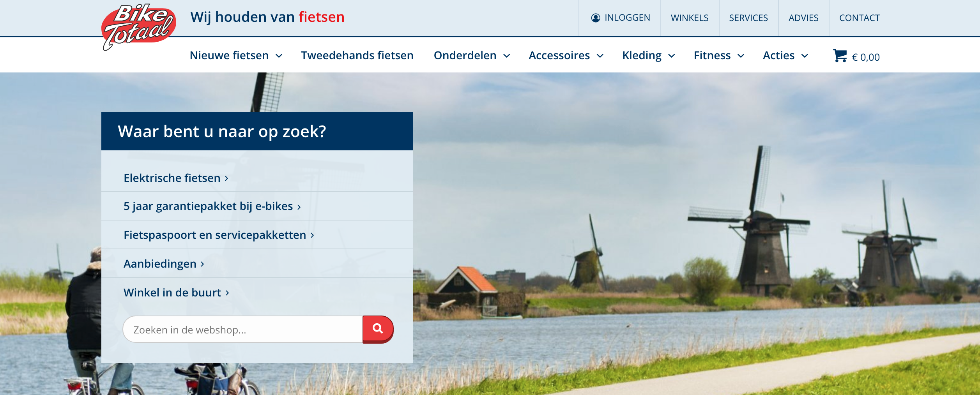Expand the Accessoires dropdown chevron

pyautogui.click(x=600, y=56)
